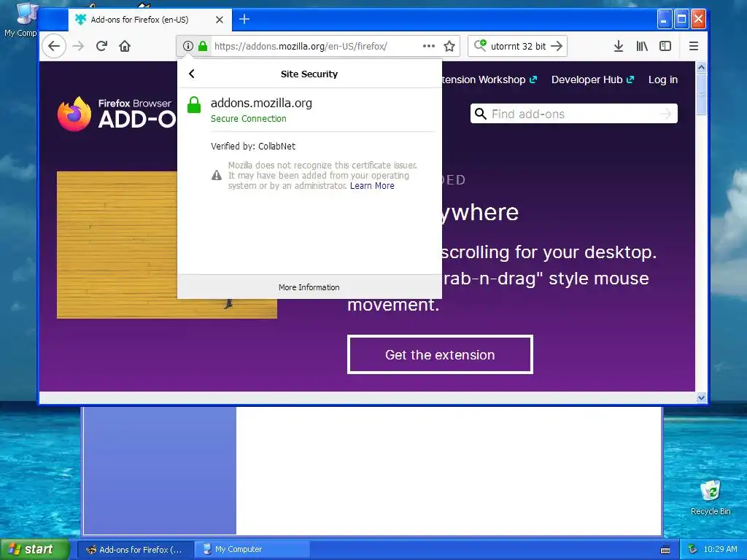This screenshot has height=560, width=747.
Task: Open the Downloads panel
Action: tap(619, 46)
